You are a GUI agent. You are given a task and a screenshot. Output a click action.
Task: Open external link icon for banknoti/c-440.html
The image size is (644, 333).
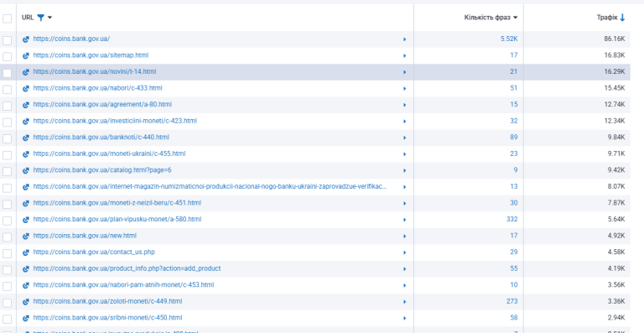[26, 138]
